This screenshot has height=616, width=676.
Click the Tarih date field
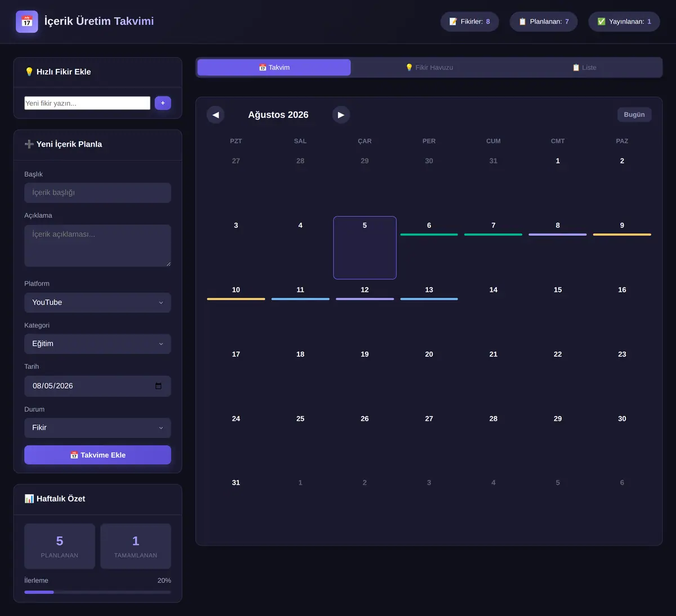pos(97,386)
